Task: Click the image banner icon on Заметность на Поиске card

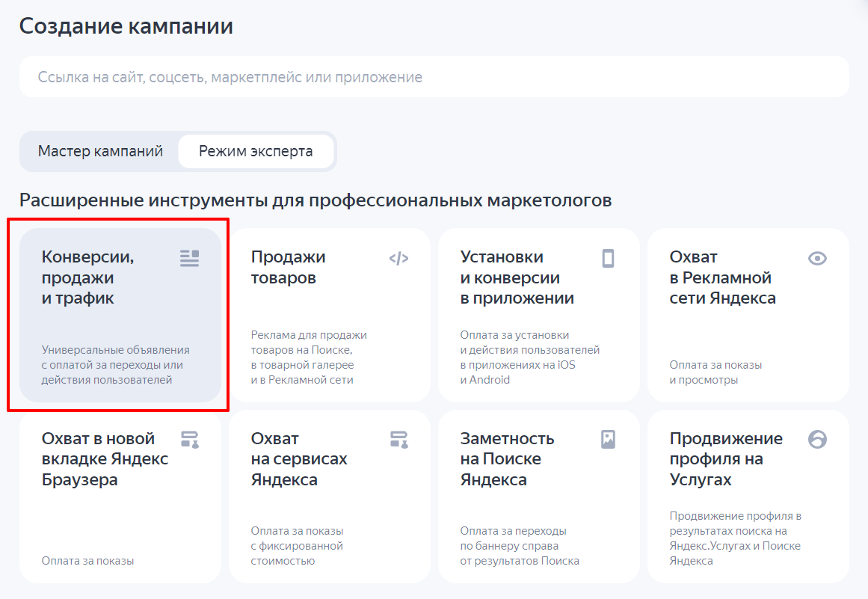Action: [x=608, y=440]
